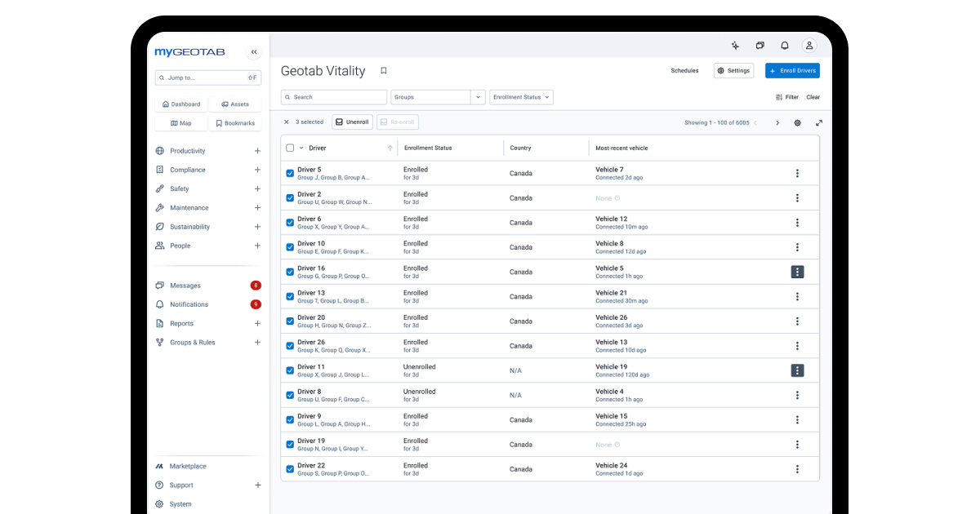Open more actions for Driver 13

pyautogui.click(x=797, y=296)
